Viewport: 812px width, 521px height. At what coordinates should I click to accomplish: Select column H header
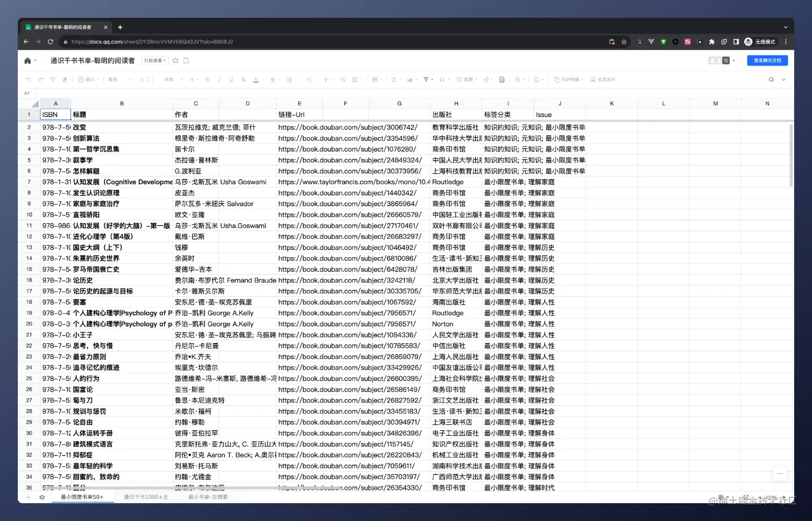(456, 104)
